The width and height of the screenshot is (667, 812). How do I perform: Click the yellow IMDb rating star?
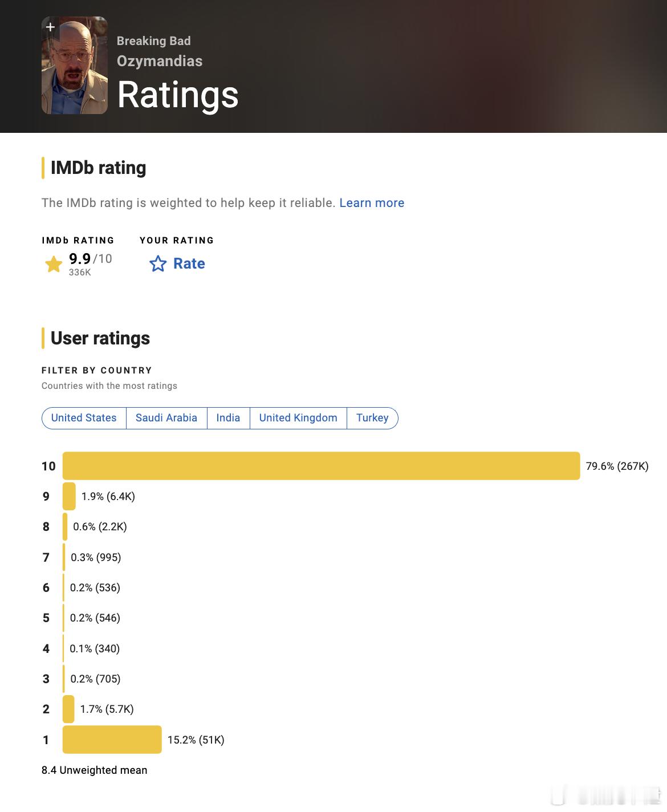[x=54, y=264]
